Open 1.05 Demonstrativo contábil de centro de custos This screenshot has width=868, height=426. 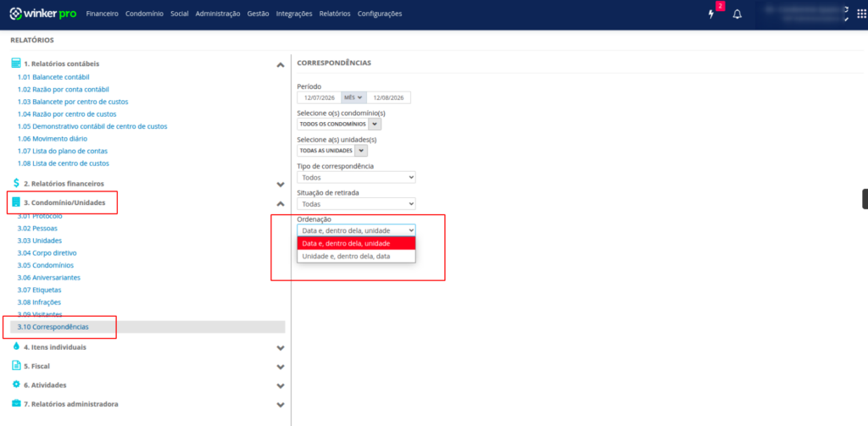tap(92, 126)
